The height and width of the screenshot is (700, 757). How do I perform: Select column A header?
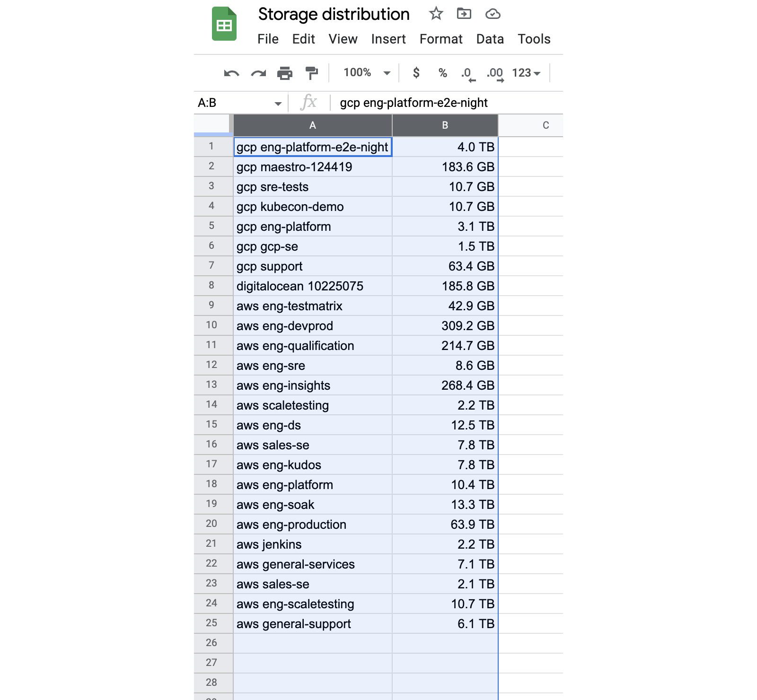coord(313,125)
